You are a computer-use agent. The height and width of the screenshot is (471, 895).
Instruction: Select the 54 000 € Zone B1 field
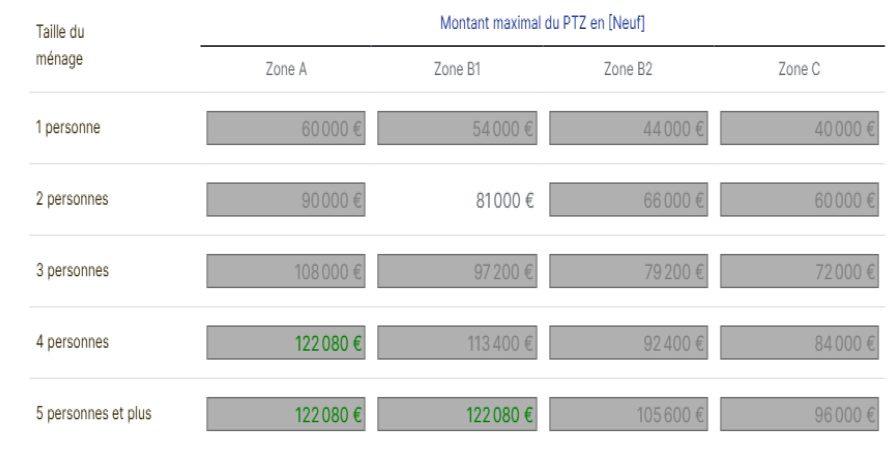click(457, 128)
